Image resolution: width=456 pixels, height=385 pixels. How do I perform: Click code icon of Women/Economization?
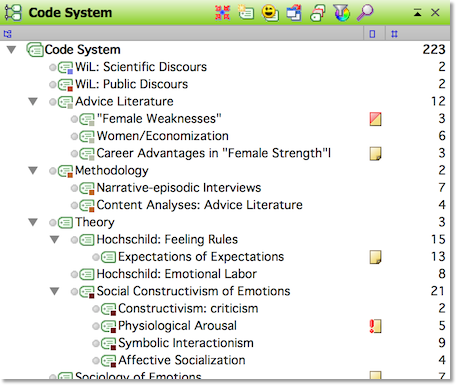pos(87,136)
